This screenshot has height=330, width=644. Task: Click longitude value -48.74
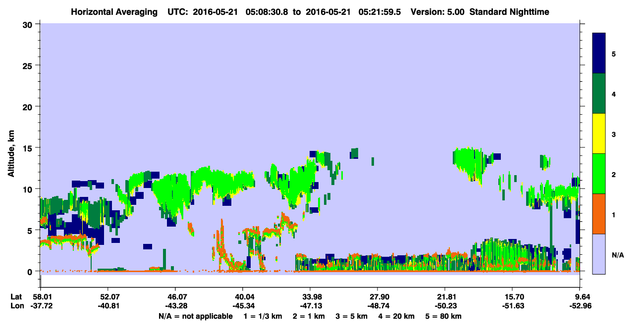[377, 306]
